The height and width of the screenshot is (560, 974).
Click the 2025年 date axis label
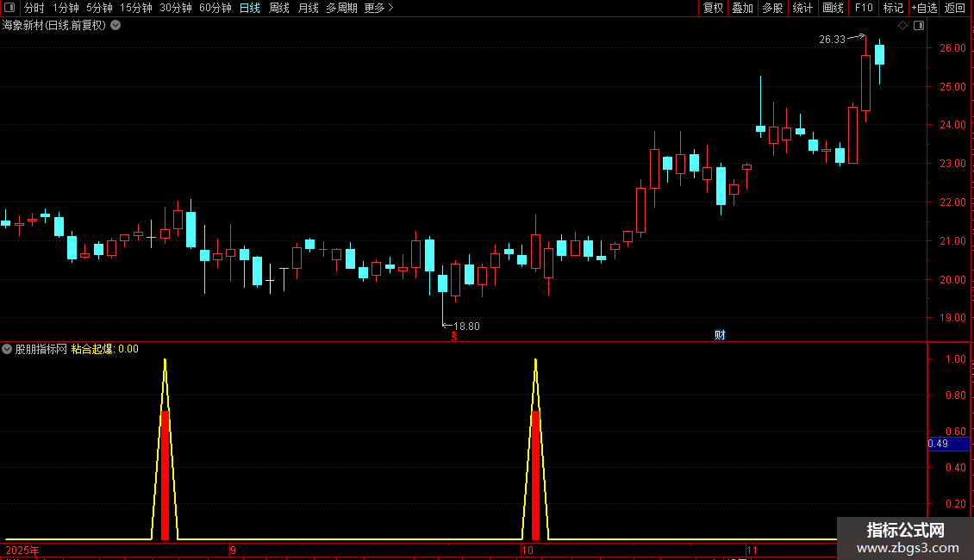point(22,550)
